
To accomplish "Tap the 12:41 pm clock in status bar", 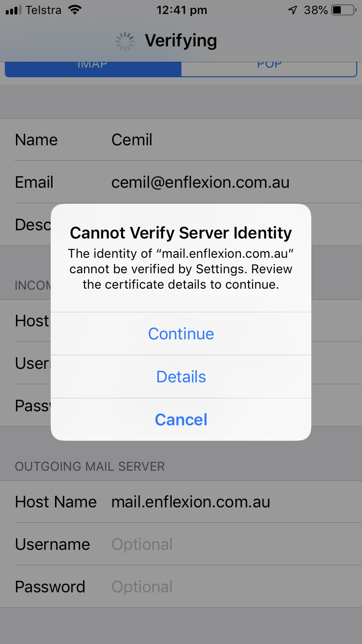I will click(181, 10).
